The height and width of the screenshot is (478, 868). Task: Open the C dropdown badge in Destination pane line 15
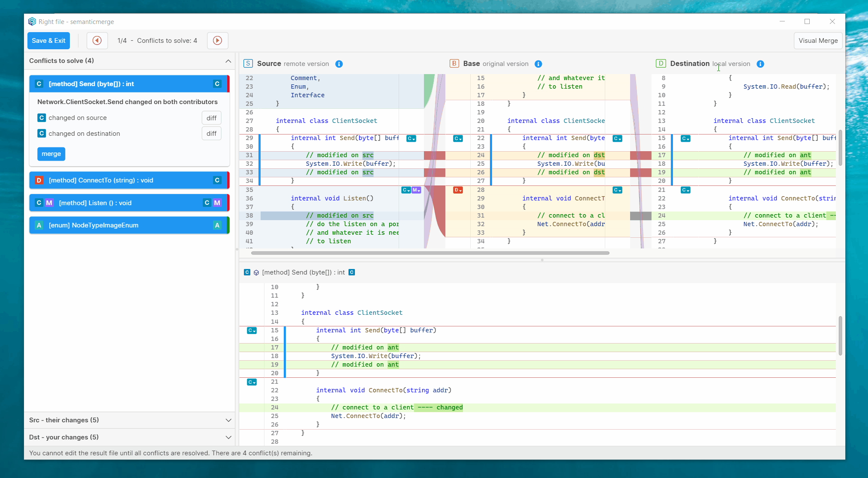(x=685, y=138)
